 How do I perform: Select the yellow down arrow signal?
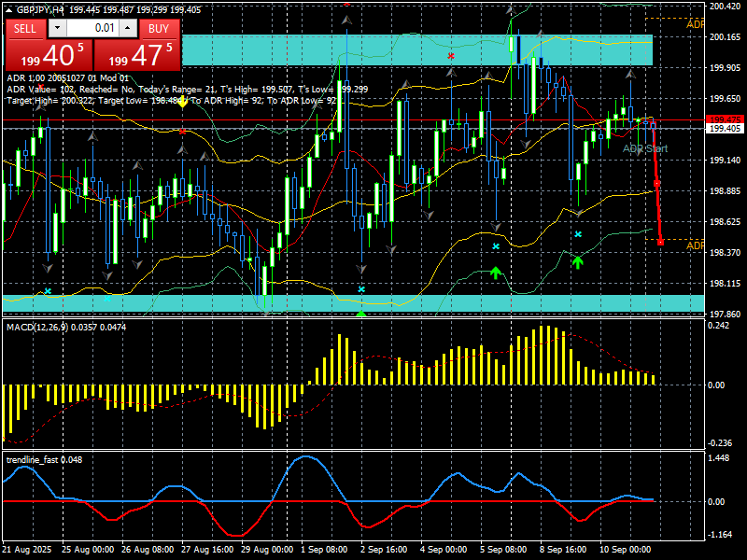182,102
